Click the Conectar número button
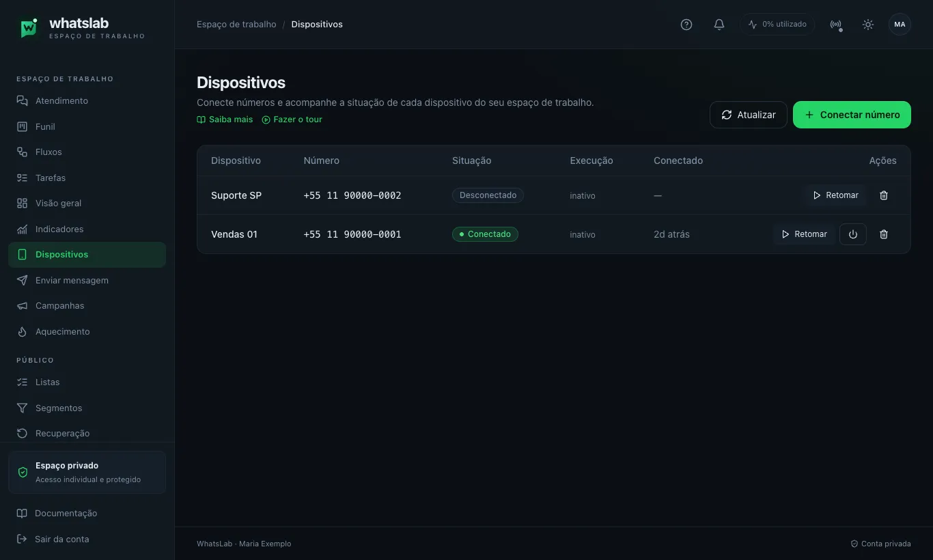Screen dimensions: 933x560 point(852,115)
